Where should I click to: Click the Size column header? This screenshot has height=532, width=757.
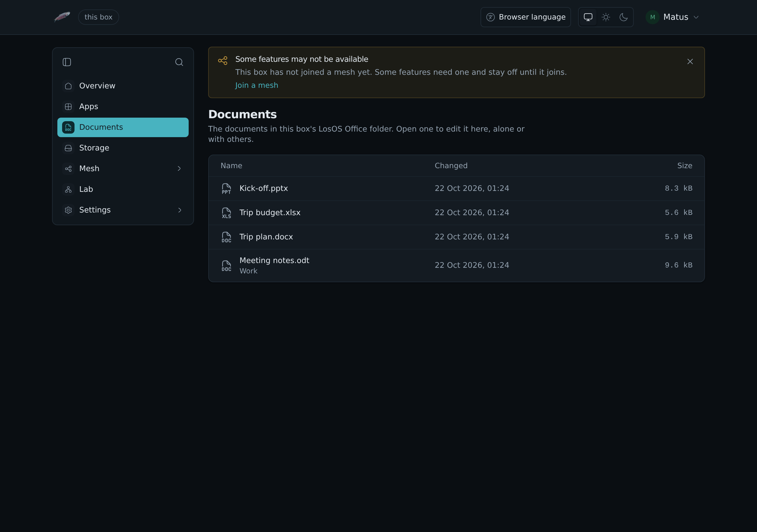tap(685, 166)
